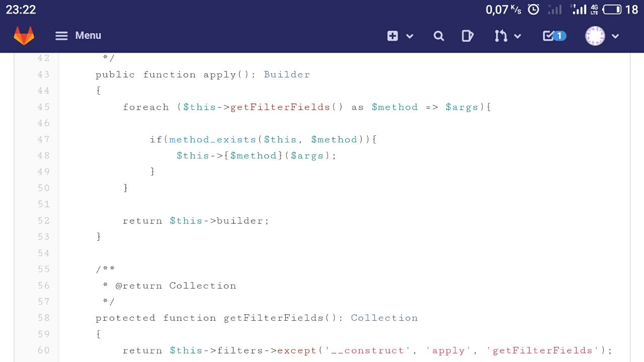
Task: Tap the clock time 23:22
Action: tap(21, 10)
